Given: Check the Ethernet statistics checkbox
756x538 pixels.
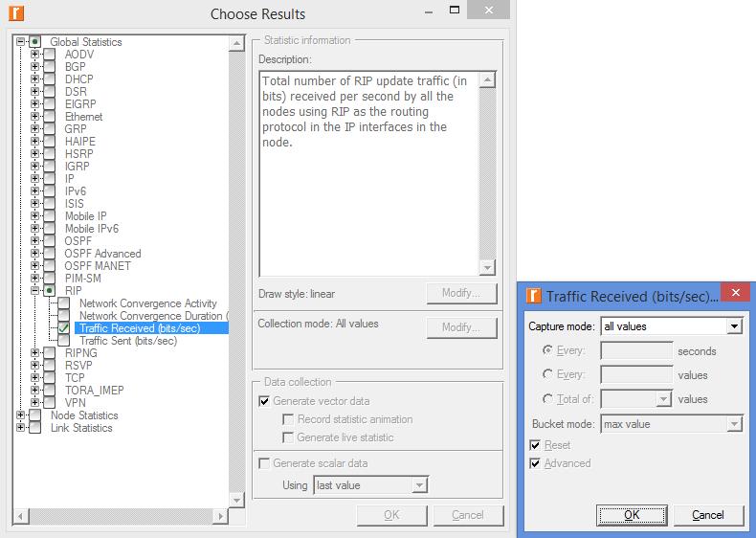Looking at the screenshot, I should coord(49,116).
